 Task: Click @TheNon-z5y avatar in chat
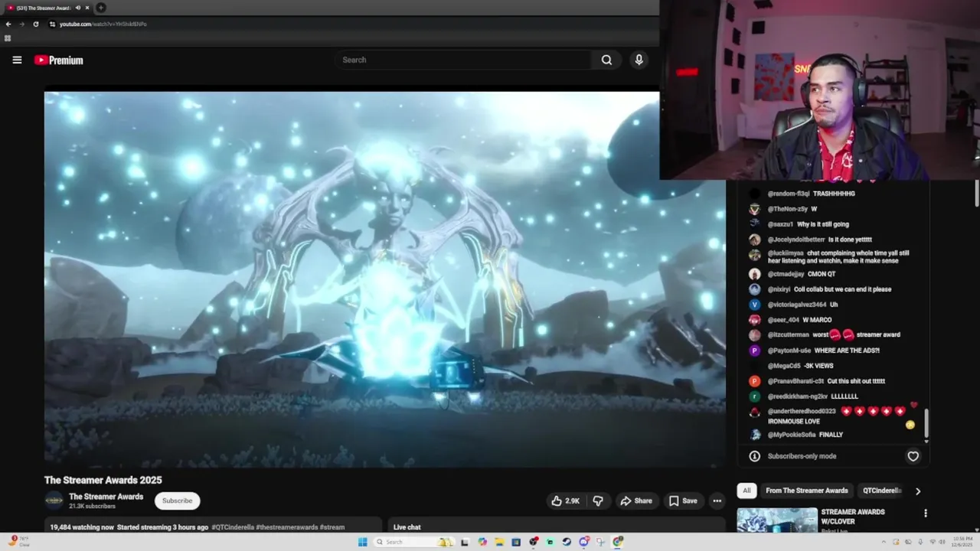coord(754,209)
